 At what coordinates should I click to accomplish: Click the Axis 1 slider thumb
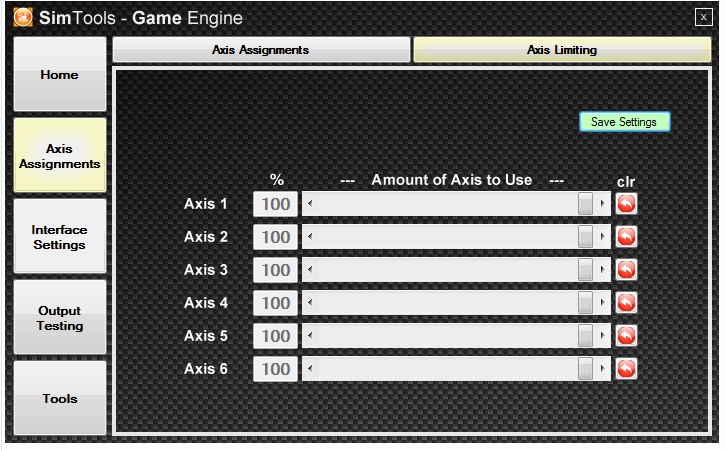coord(585,204)
